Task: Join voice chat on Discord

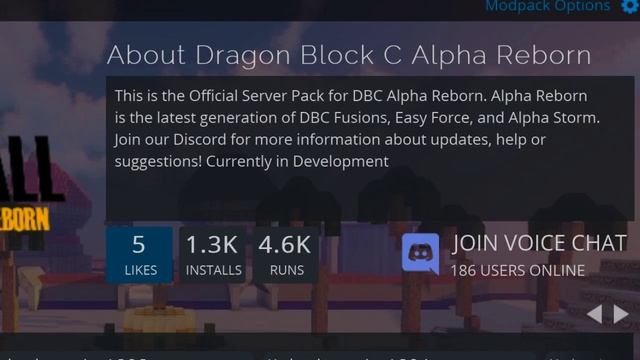Action: click(x=539, y=243)
